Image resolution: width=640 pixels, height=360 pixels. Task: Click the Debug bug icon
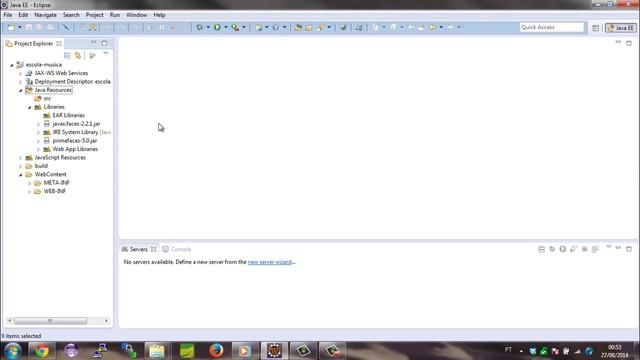pos(199,27)
